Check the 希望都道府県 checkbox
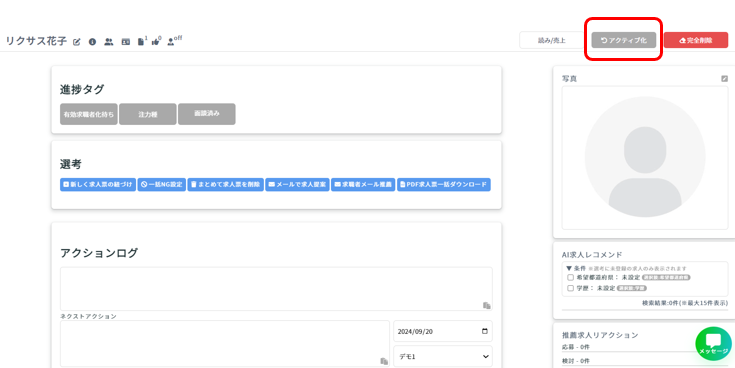Screen dimensions: 735x368 [570, 278]
